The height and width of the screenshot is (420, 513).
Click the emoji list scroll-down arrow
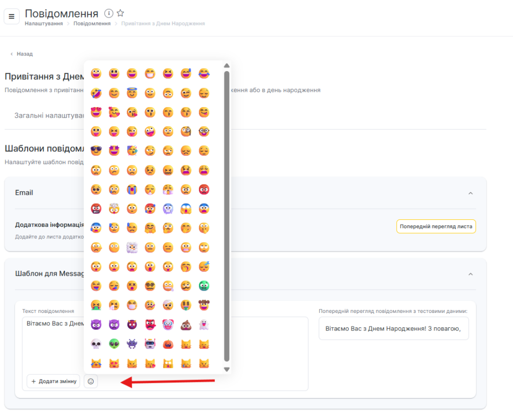pyautogui.click(x=226, y=369)
